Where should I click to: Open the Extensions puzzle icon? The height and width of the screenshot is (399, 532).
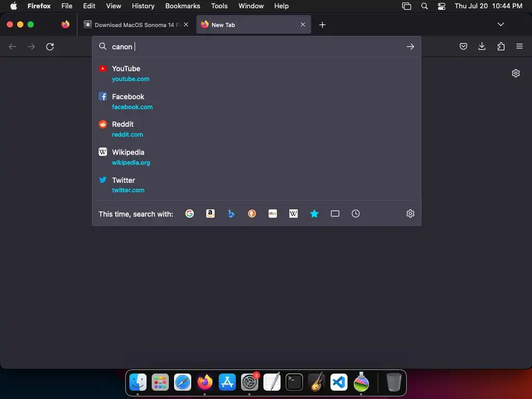(501, 46)
